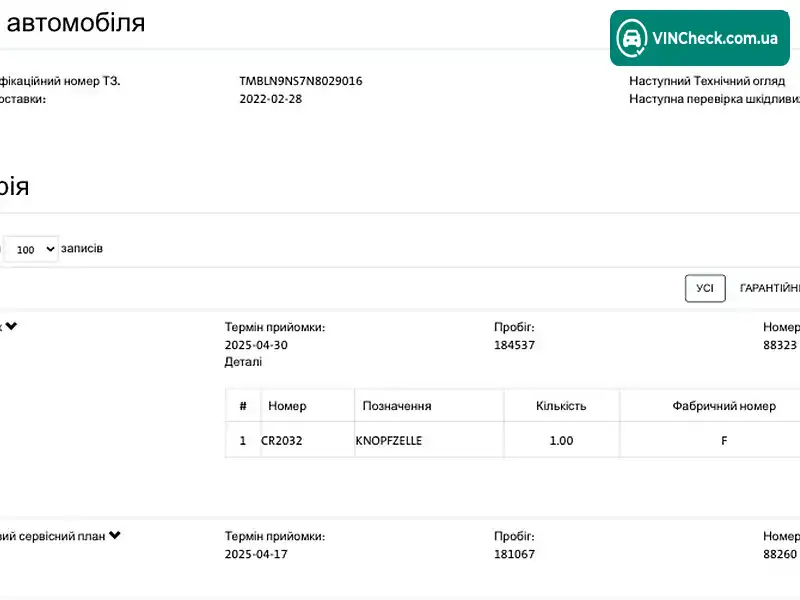
Task: Click mileage value 184537
Action: pos(514,345)
